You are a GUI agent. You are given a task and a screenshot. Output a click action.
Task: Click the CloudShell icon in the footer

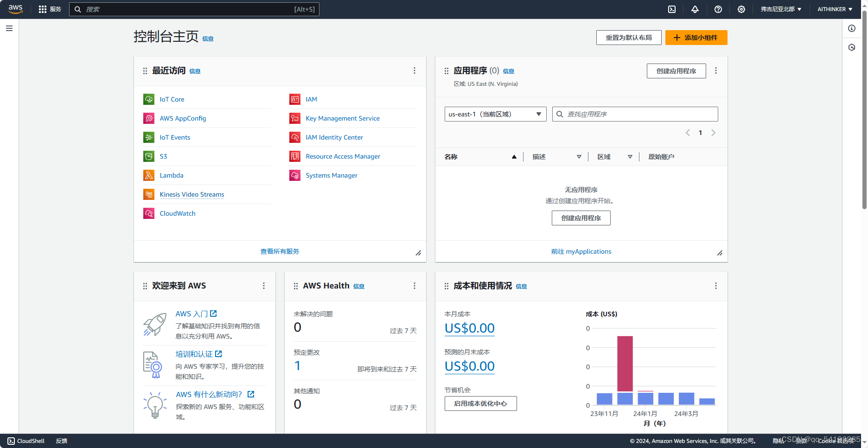(x=11, y=441)
